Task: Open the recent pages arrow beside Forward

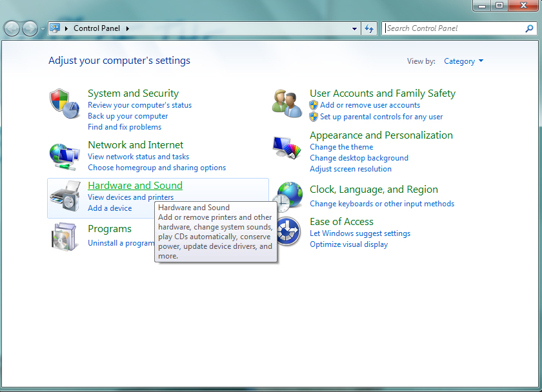Action: (x=43, y=28)
